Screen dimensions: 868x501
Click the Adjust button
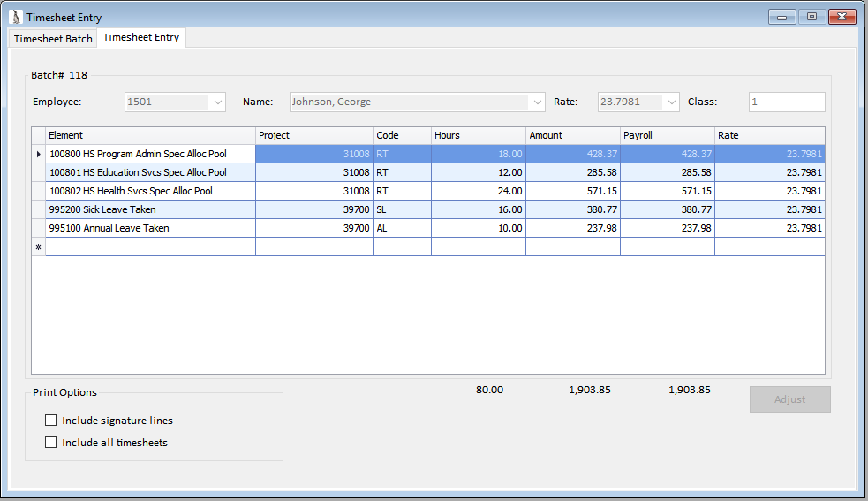tap(790, 399)
